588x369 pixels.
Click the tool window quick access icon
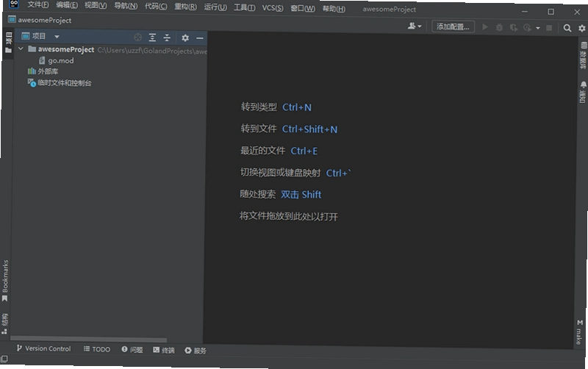pos(4,359)
